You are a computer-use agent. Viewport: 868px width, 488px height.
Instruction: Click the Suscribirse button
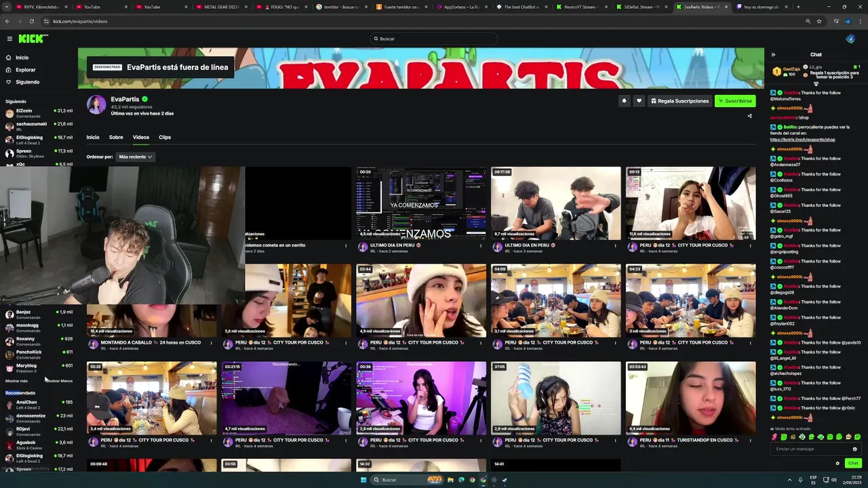click(x=735, y=101)
